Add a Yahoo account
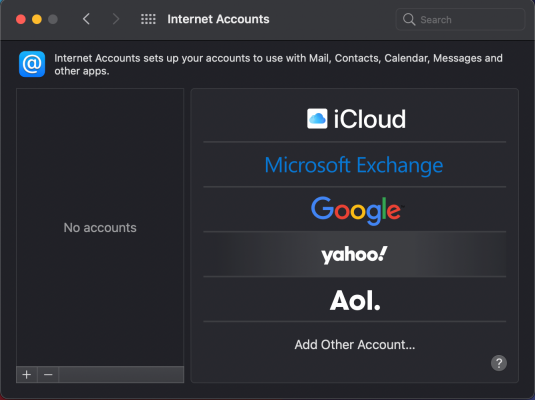 pos(355,254)
